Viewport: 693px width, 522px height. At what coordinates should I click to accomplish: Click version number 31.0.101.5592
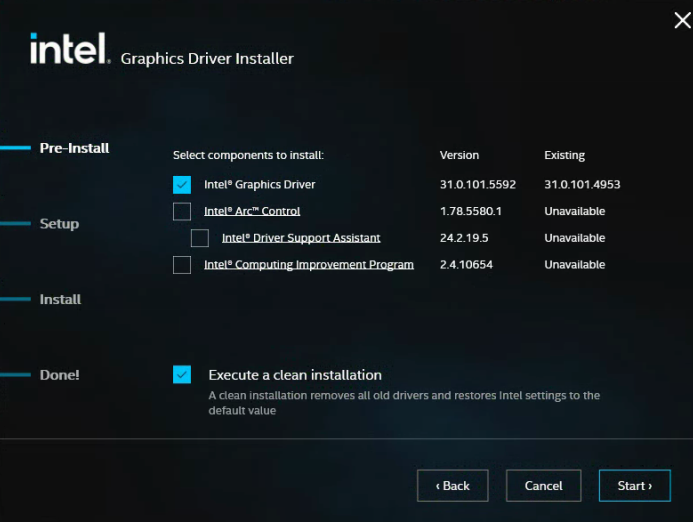478,185
